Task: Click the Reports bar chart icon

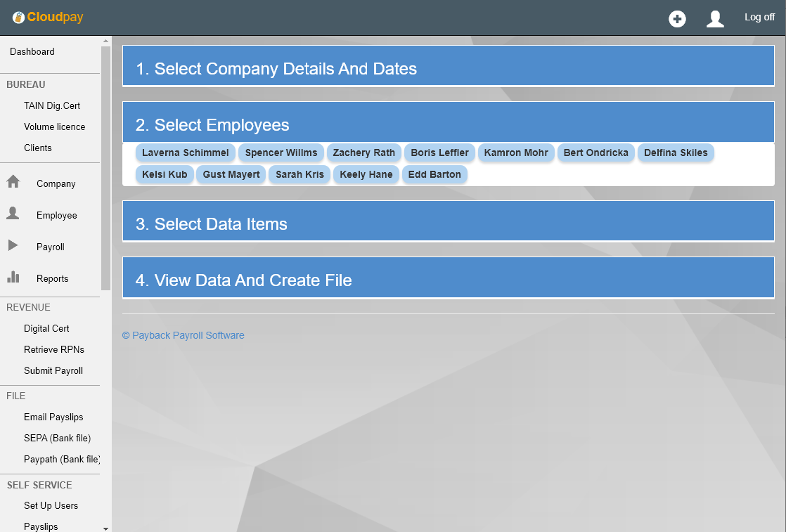Action: coord(13,278)
